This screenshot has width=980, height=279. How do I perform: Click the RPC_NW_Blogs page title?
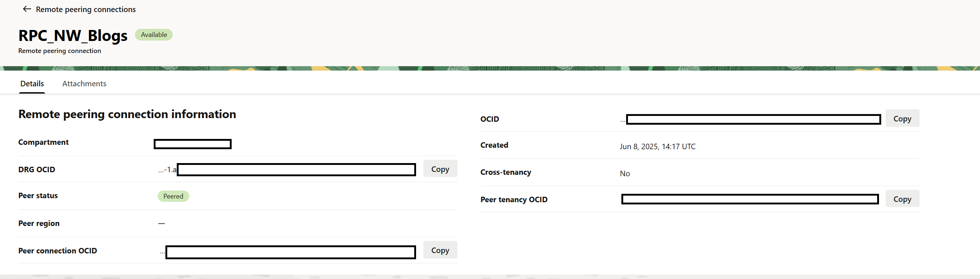pyautogui.click(x=73, y=35)
